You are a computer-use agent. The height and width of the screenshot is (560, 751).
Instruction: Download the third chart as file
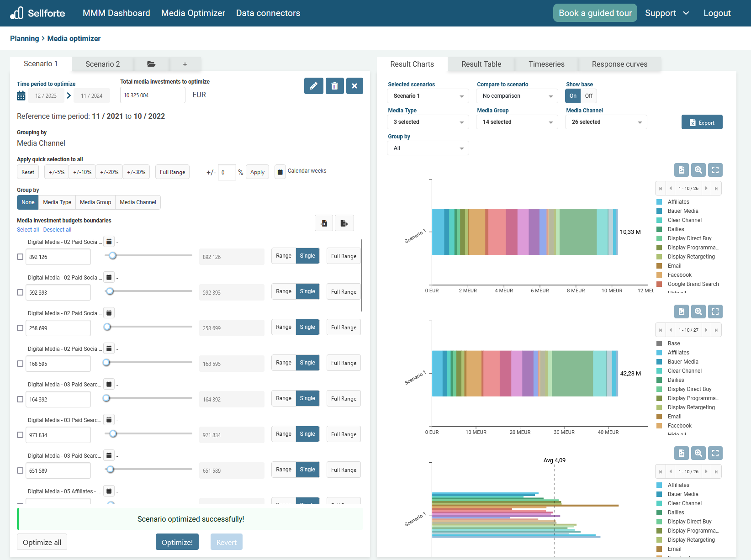(681, 453)
